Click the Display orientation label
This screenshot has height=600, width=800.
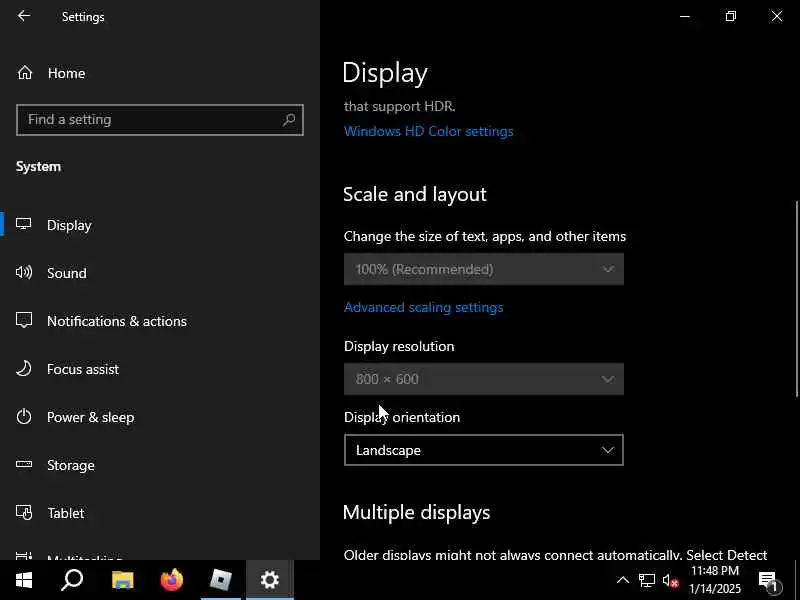tap(402, 417)
